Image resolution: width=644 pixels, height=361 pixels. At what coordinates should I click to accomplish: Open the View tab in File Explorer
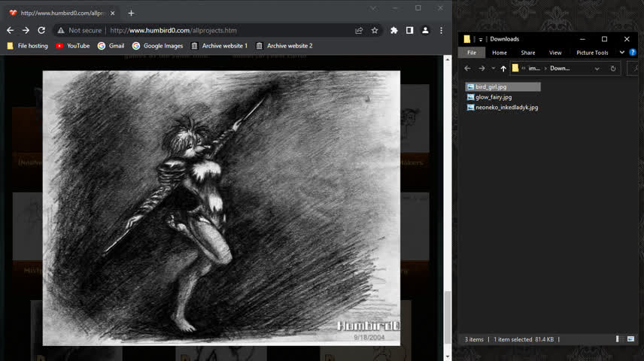(x=555, y=53)
